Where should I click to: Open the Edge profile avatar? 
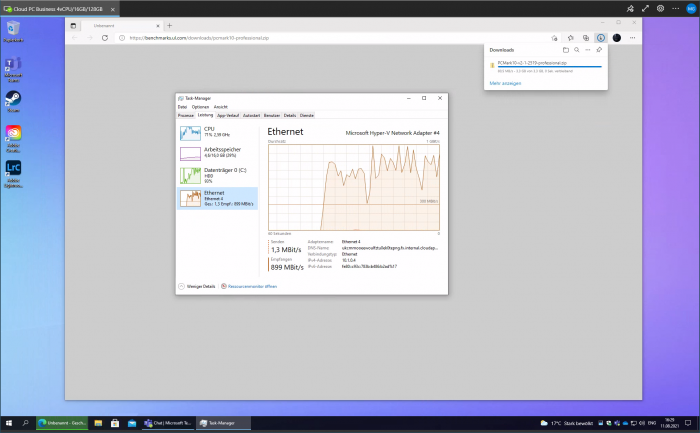tap(617, 38)
